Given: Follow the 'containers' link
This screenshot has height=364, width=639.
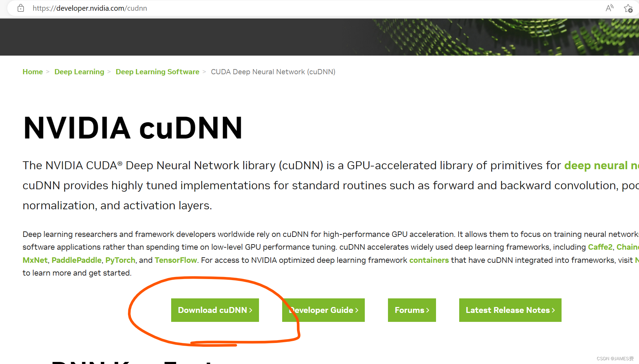Looking at the screenshot, I should click(429, 260).
